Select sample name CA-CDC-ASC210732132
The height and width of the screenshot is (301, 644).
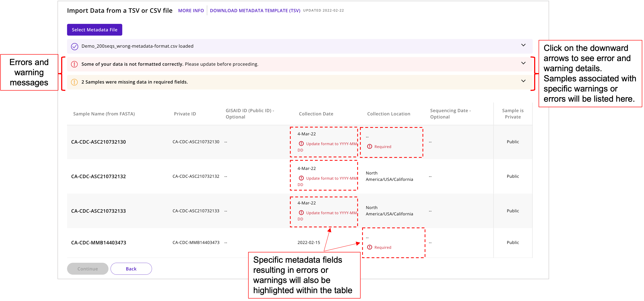[x=98, y=177]
